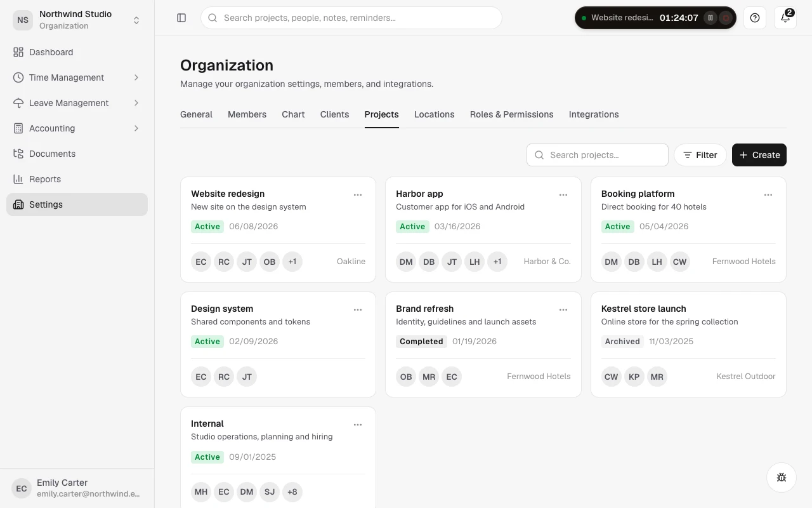Open the Integrations tab
This screenshot has height=508, width=812.
coord(594,114)
